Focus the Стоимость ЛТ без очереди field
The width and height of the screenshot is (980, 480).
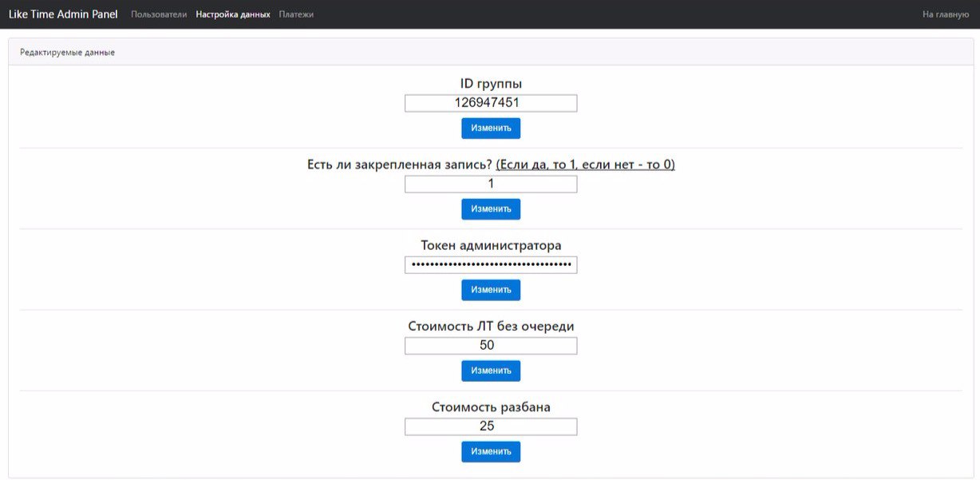pos(490,346)
